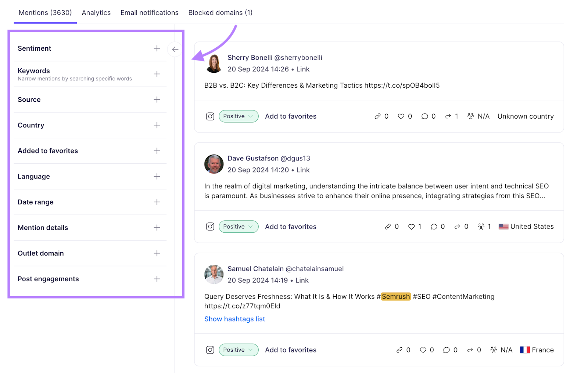Select the Instagram icon on Samuel Chatelain's mention
The height and width of the screenshot is (373, 588).
coord(210,350)
